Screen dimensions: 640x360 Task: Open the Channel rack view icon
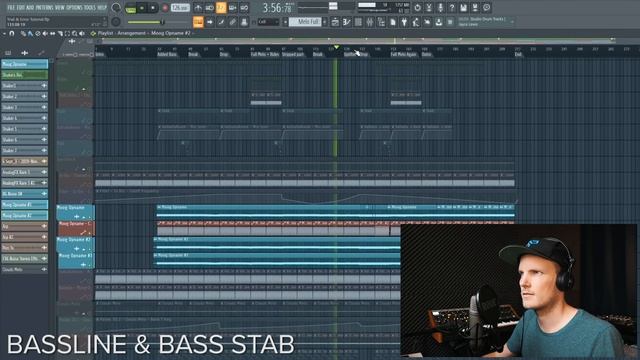click(x=358, y=22)
